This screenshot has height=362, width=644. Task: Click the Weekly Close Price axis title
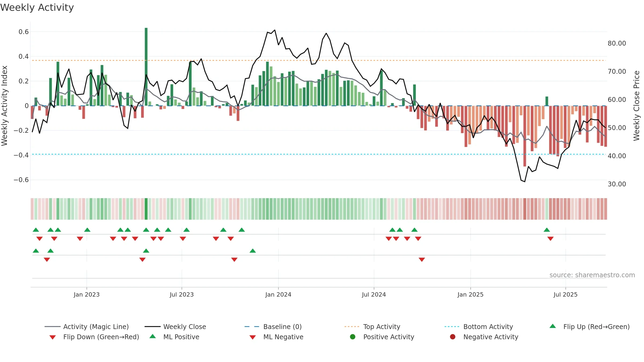point(636,106)
